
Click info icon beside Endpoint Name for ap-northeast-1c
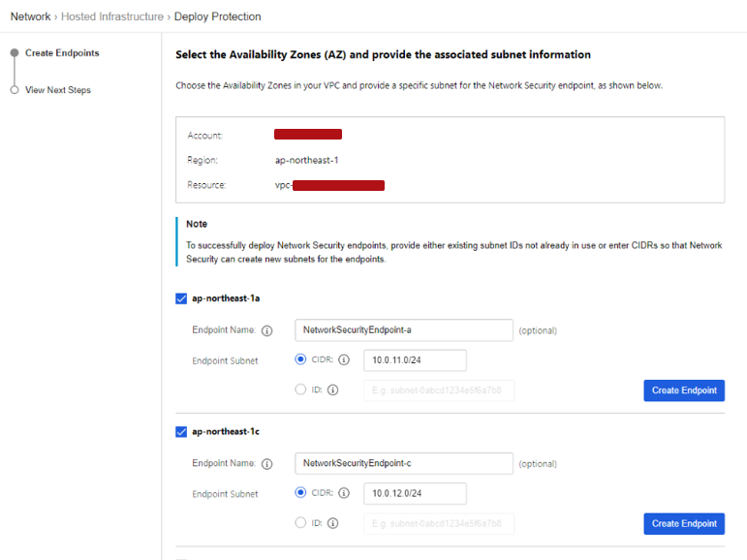tap(267, 464)
